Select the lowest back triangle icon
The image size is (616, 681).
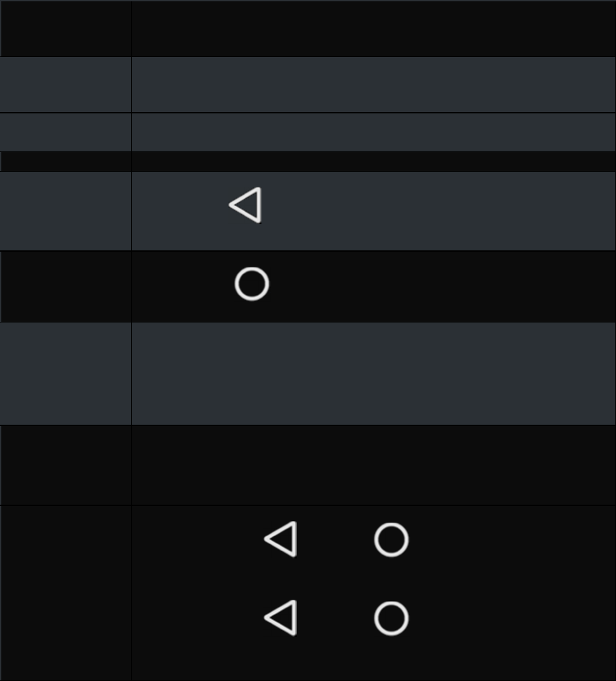click(281, 617)
